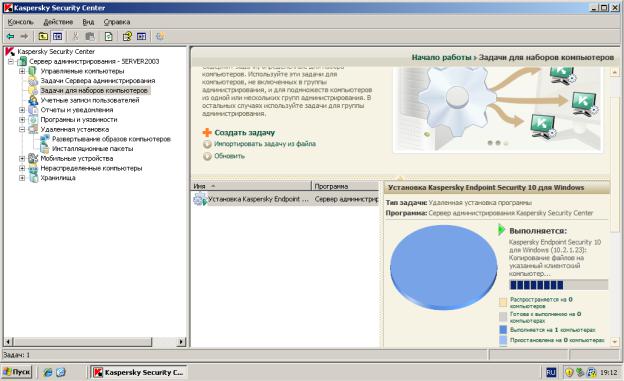
Task: Open the Консоль menu
Action: [21, 22]
